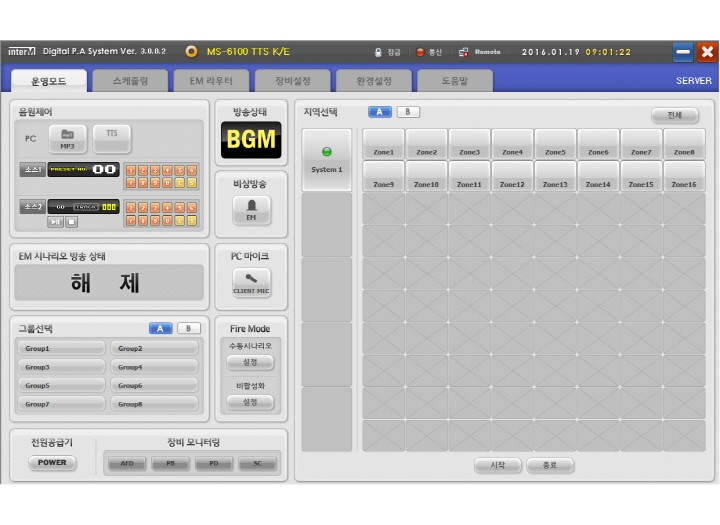The width and height of the screenshot is (720, 525).
Task: Switch group selection to page B
Action: (189, 328)
